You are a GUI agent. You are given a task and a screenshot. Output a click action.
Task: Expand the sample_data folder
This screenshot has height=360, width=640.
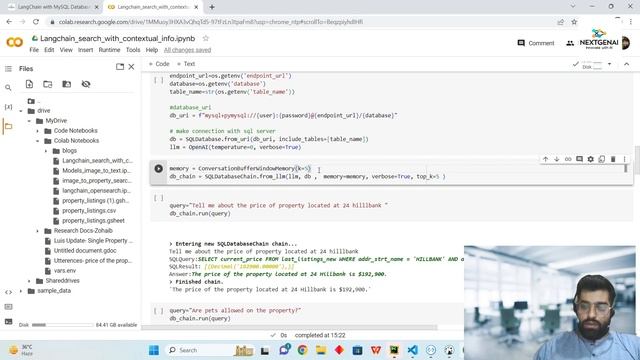[21, 291]
